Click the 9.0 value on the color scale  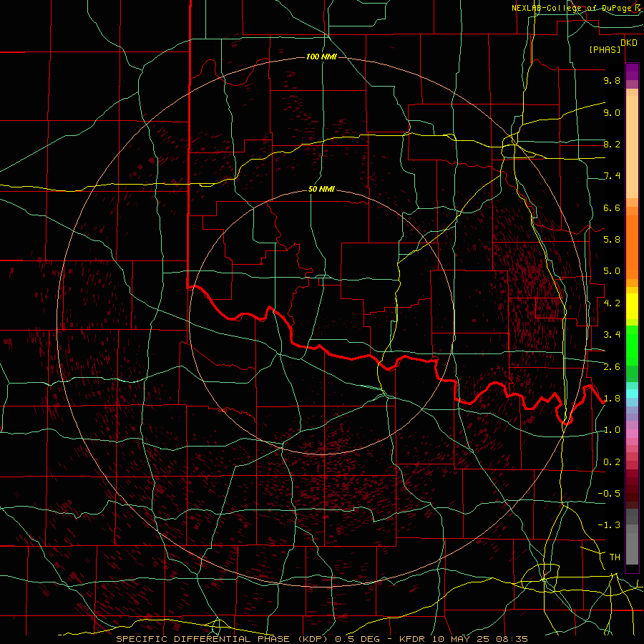tap(612, 112)
